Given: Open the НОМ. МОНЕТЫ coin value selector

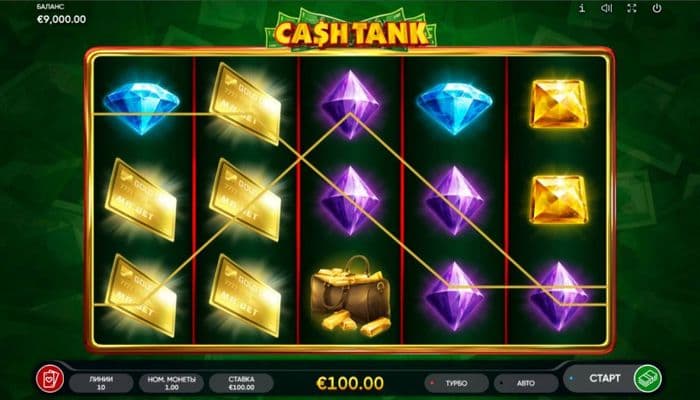Looking at the screenshot, I should (x=171, y=383).
